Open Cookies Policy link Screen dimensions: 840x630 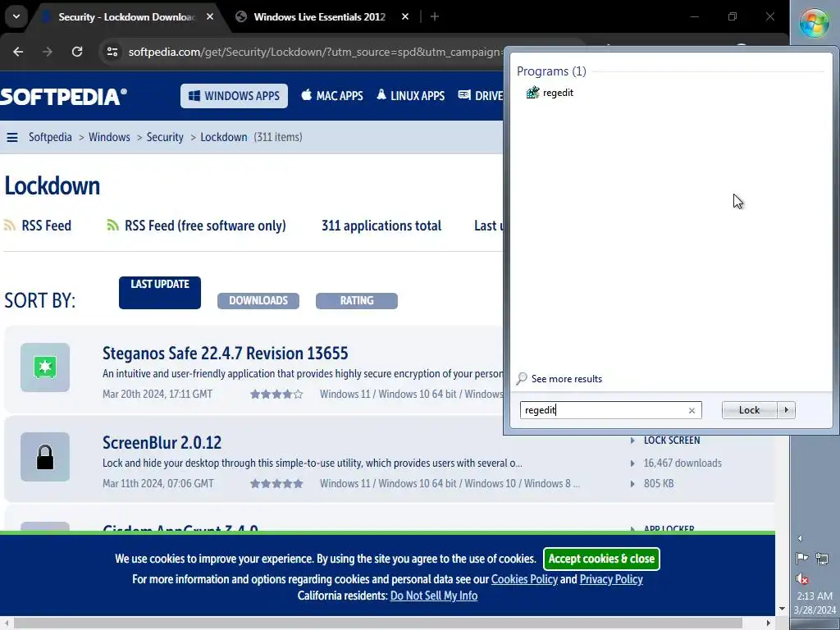click(524, 579)
